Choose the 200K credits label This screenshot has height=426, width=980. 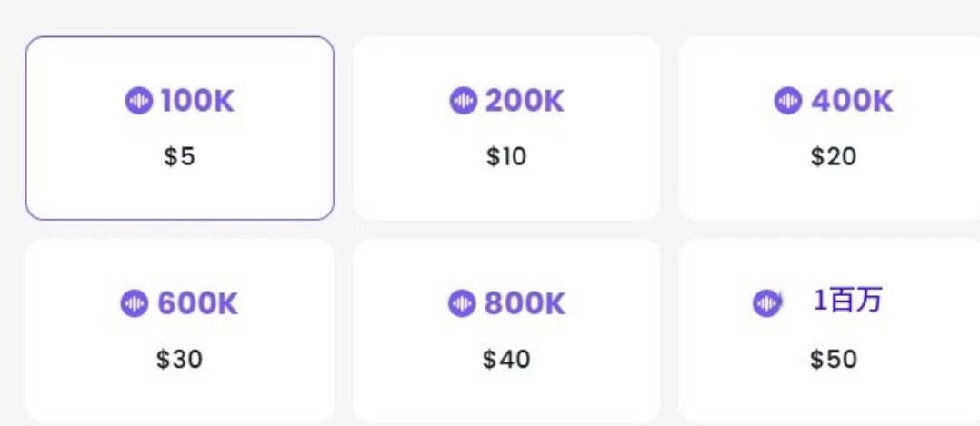[524, 101]
